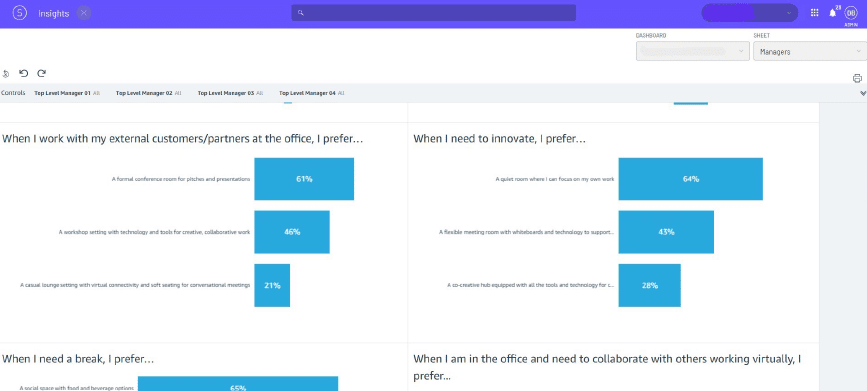Open the Sheet dropdown showing Managers
Viewport: 867px width, 391px height.
point(810,51)
